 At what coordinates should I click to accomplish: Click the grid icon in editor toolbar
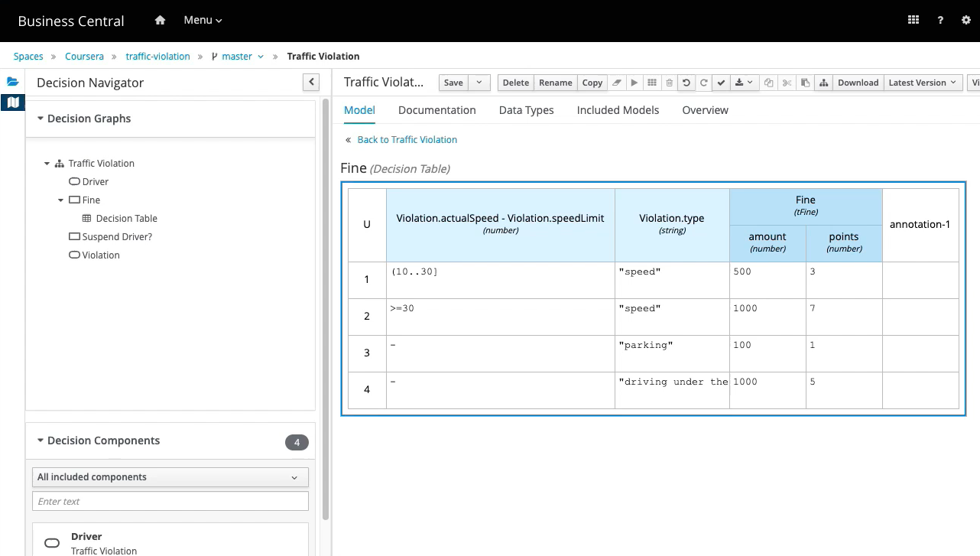pos(652,83)
